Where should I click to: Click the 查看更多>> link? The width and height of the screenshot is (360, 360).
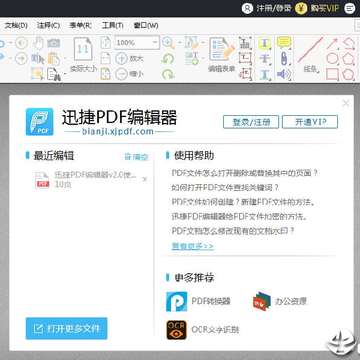coord(193,246)
